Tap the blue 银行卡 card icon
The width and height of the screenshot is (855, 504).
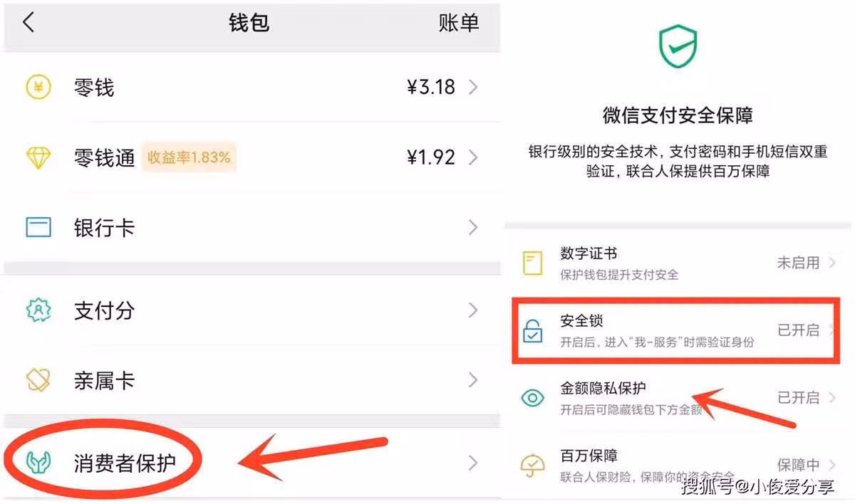(38, 228)
